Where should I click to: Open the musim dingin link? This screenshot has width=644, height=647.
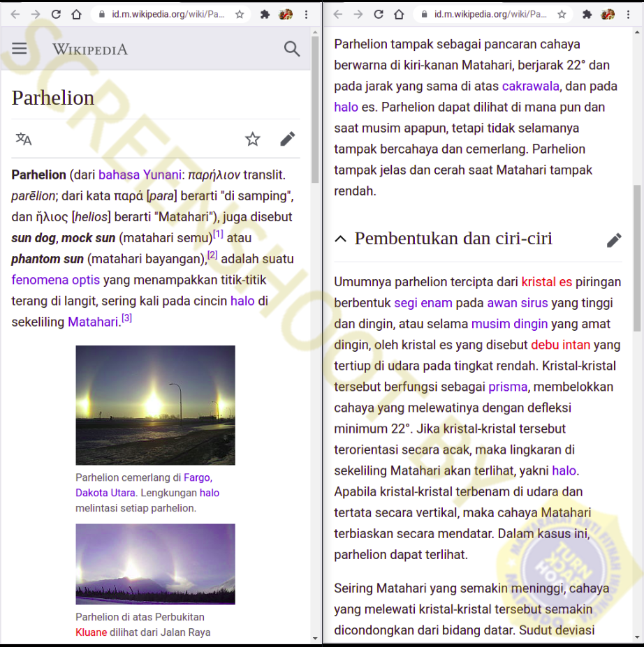pos(509,324)
